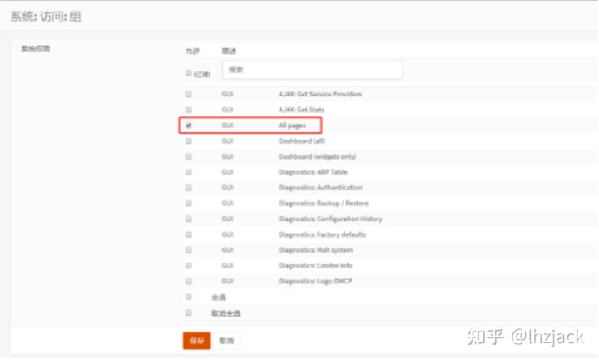
Task: Click the 'Dashboard (all)' description text
Action: coord(302,141)
